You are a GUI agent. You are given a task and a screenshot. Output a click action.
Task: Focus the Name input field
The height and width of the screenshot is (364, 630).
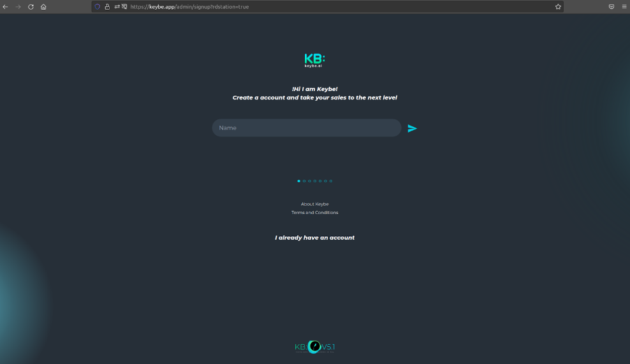tap(306, 128)
